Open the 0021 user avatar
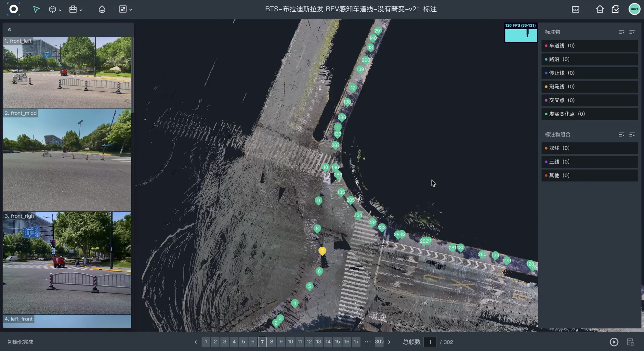The image size is (644, 351). pyautogui.click(x=634, y=9)
